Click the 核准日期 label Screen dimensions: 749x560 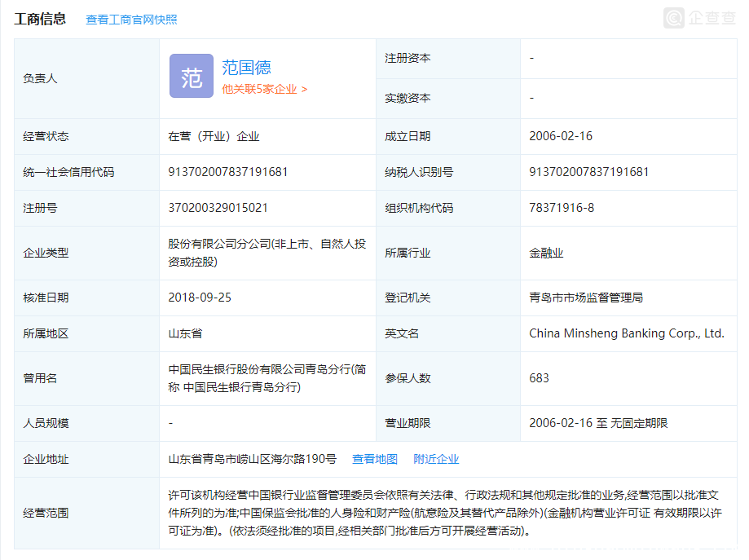(46, 298)
